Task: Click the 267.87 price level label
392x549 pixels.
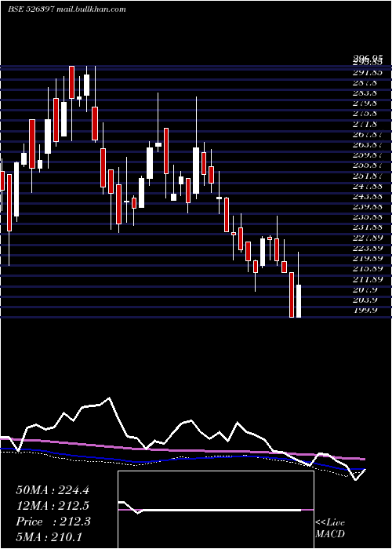Action: click(x=367, y=134)
